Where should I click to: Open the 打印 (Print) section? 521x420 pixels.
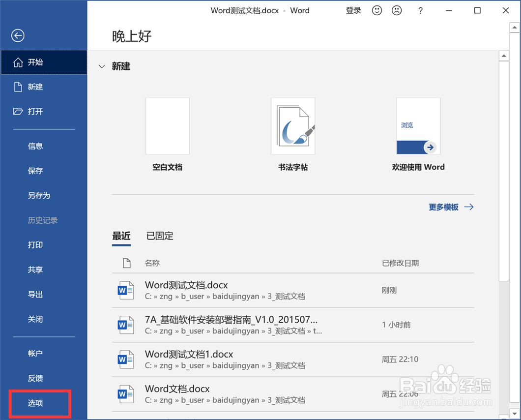point(35,244)
